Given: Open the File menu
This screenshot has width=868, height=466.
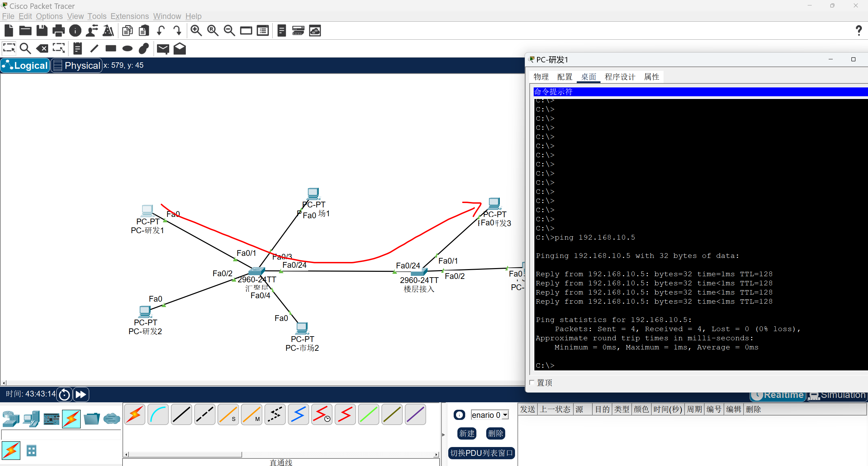Looking at the screenshot, I should tap(8, 16).
